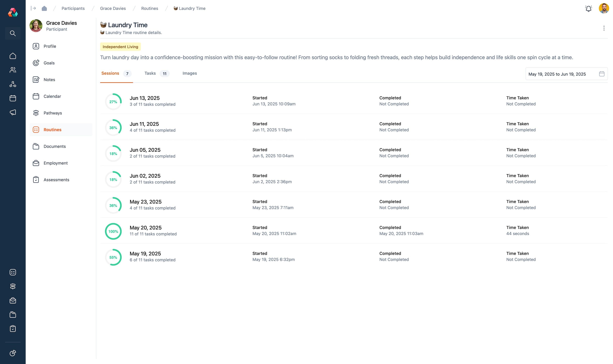
Task: Open the people icon in dark sidebar
Action: point(13,70)
